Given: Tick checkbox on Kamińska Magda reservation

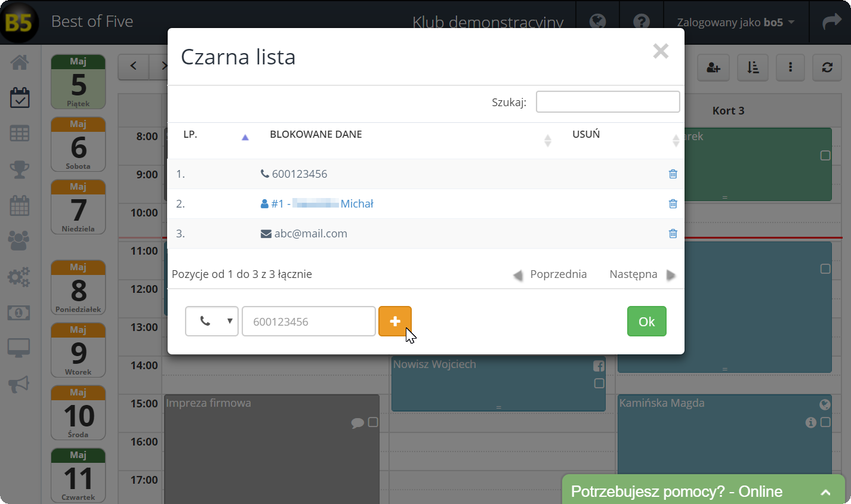Looking at the screenshot, I should pyautogui.click(x=825, y=422).
